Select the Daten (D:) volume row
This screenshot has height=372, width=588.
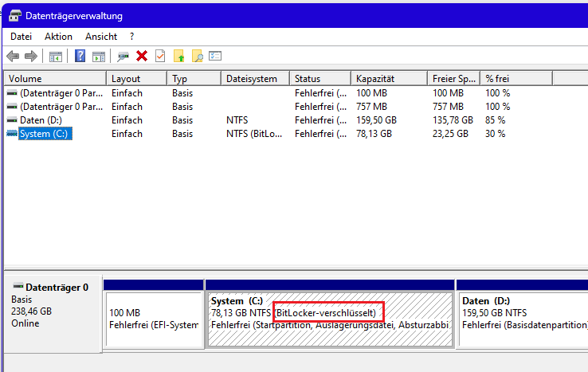point(41,120)
